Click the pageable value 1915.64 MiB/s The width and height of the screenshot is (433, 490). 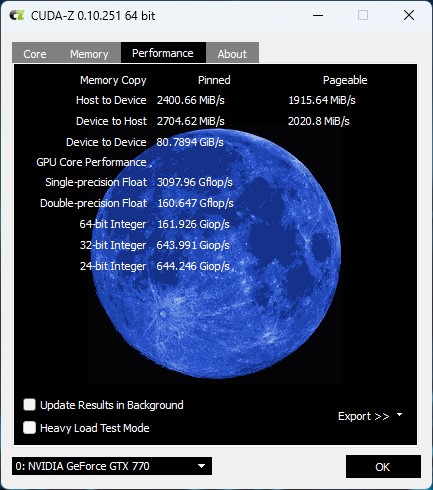(x=322, y=100)
